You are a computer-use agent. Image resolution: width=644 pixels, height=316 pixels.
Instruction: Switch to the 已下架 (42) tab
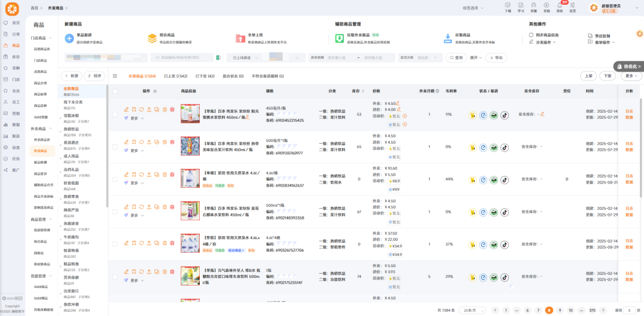point(205,76)
